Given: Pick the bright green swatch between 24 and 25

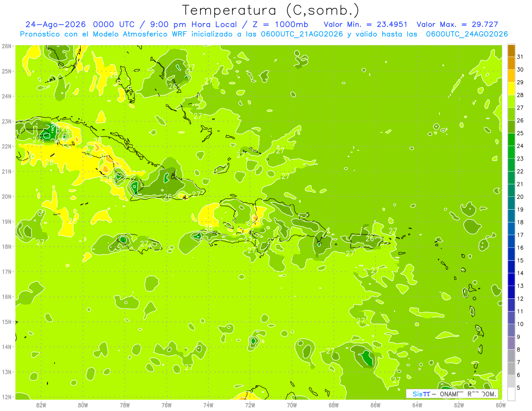Looking at the screenshot, I should 511,140.
